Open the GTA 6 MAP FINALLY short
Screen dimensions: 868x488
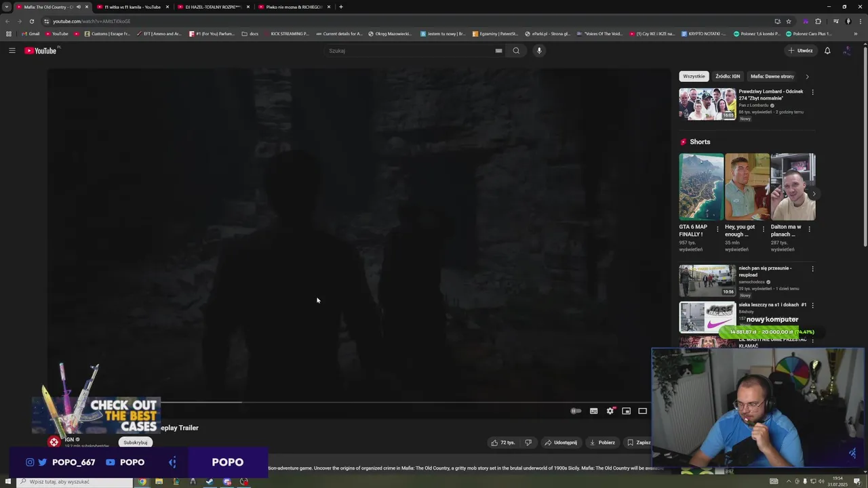[701, 186]
